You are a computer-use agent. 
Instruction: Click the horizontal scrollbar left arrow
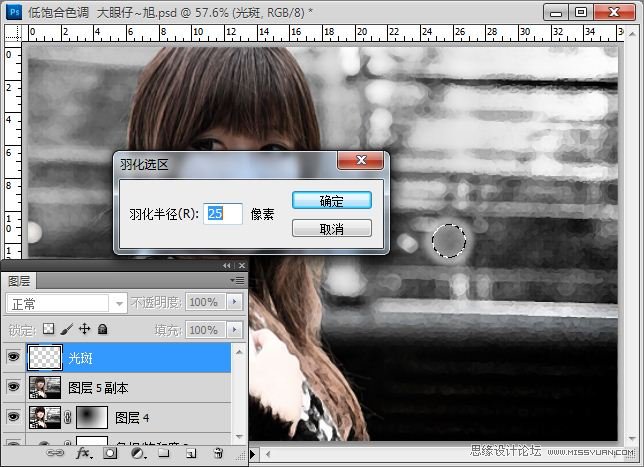268,454
